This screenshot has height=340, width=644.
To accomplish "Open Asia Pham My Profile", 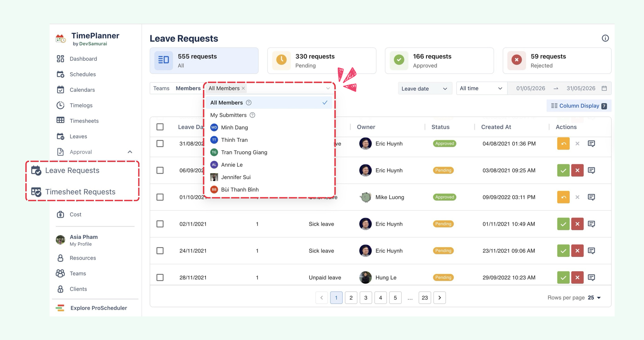I will click(77, 240).
